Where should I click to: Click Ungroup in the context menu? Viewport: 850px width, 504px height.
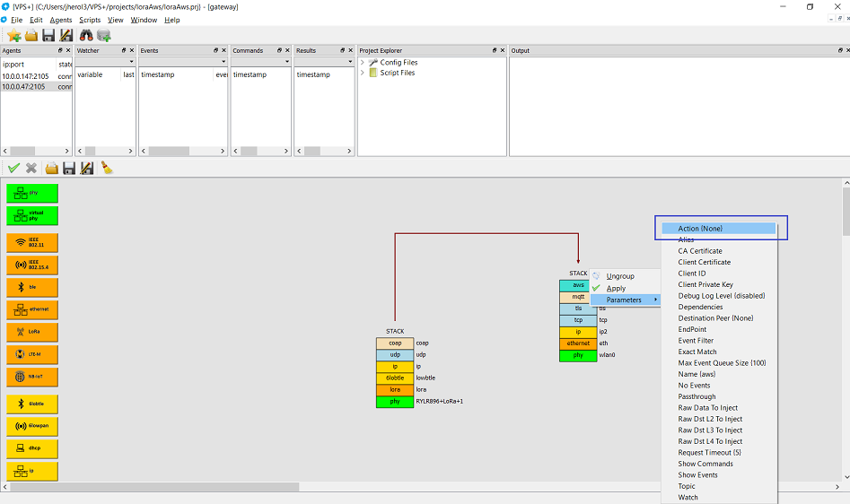(619, 276)
